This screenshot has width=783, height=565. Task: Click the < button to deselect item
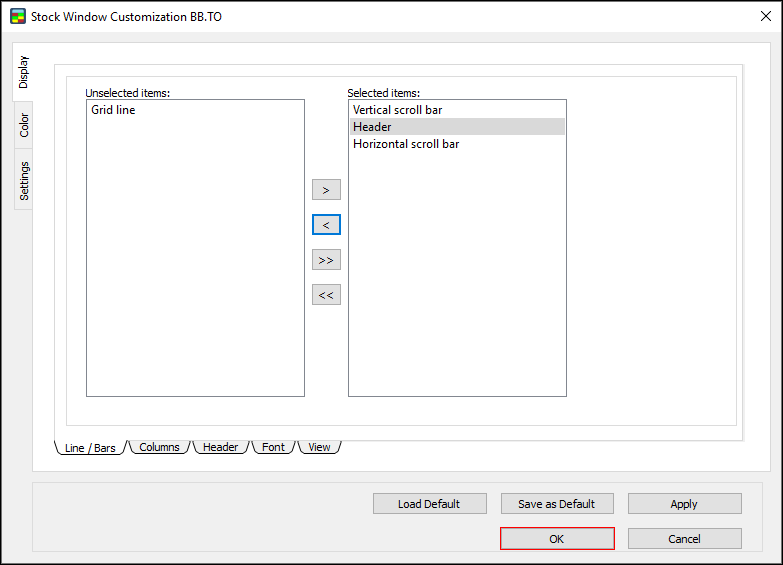326,225
